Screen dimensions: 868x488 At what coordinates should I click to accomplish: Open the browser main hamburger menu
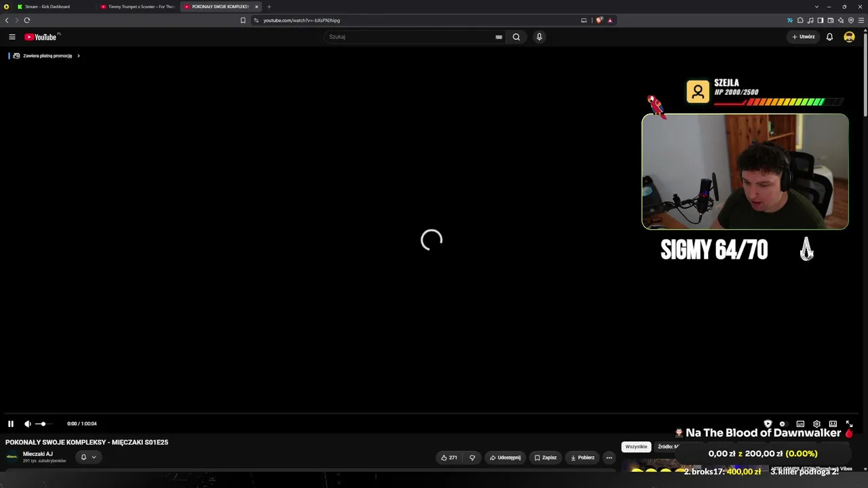pyautogui.click(x=861, y=20)
